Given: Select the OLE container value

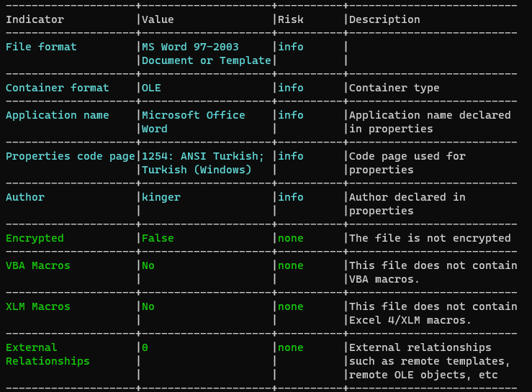Looking at the screenshot, I should click(151, 88).
